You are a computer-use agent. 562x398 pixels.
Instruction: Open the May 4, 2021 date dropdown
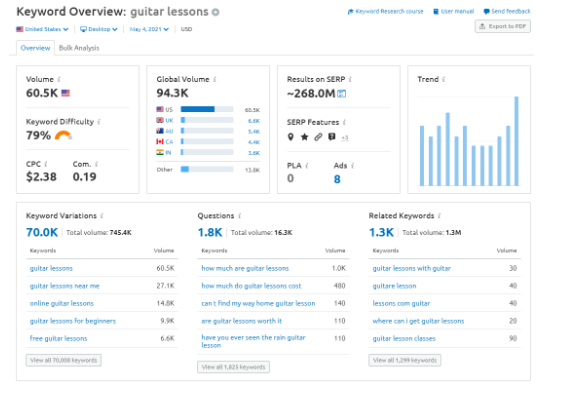click(149, 29)
